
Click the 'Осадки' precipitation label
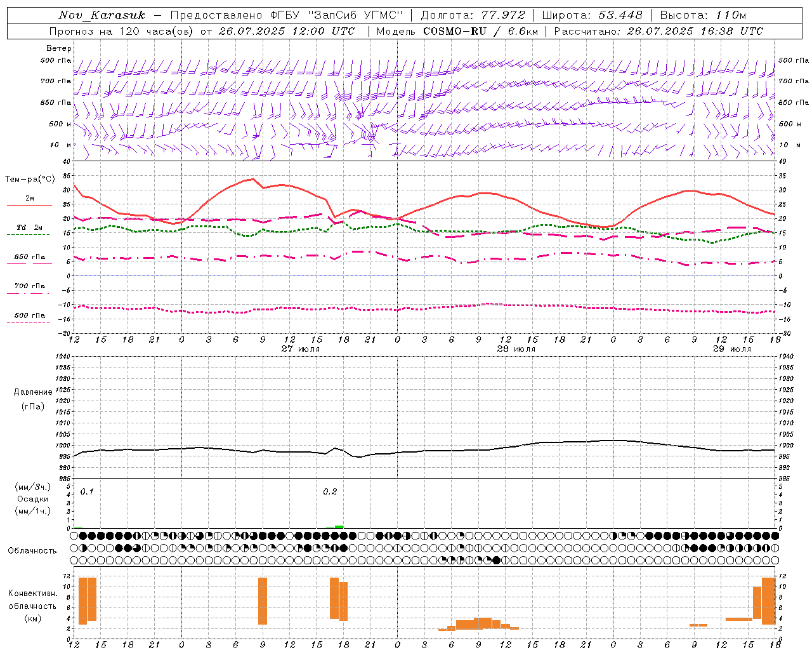33,499
